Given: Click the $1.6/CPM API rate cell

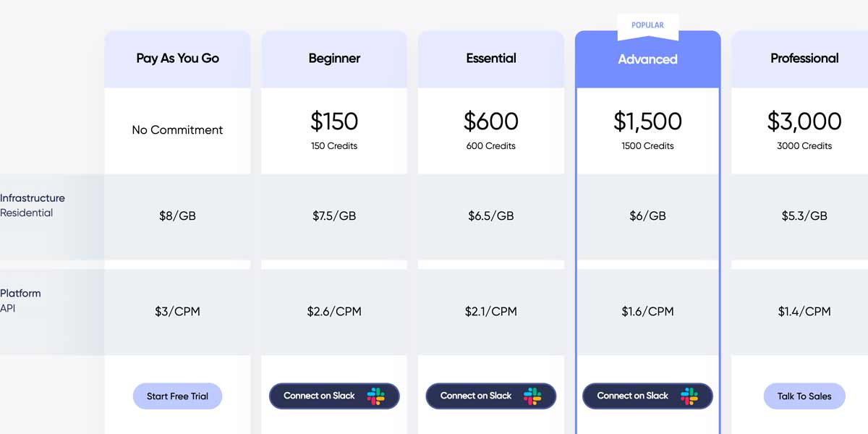Looking at the screenshot, I should (x=647, y=312).
